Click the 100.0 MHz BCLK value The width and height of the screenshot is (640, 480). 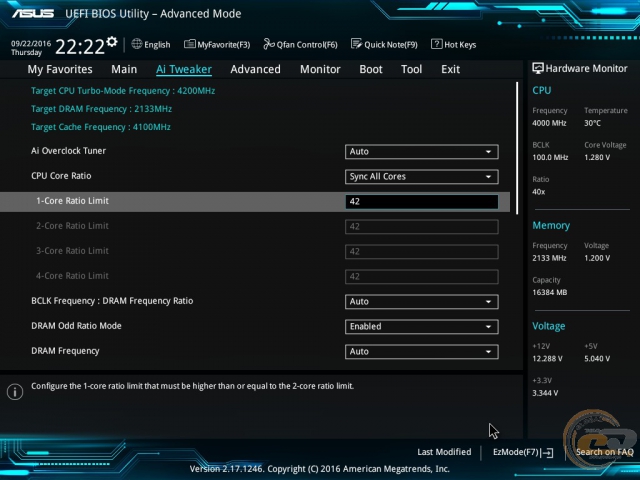550,158
